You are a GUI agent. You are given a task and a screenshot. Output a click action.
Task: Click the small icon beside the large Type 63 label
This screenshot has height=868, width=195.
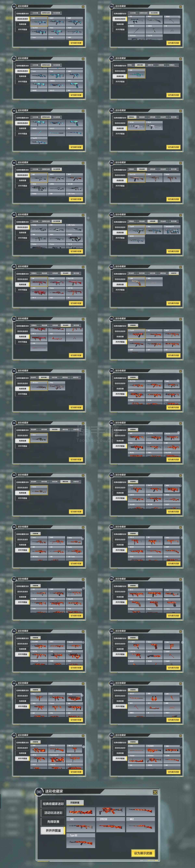point(68,835)
